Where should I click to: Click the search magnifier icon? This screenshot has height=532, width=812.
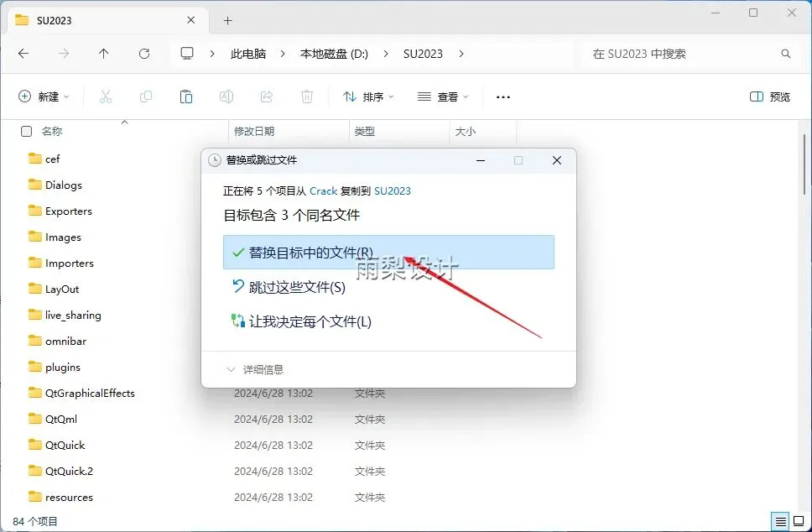pyautogui.click(x=786, y=54)
